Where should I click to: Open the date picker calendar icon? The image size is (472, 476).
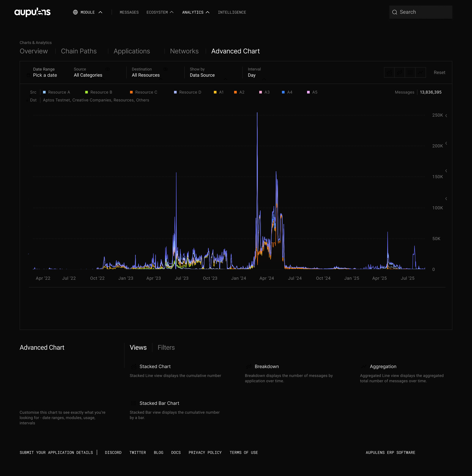pos(29,75)
